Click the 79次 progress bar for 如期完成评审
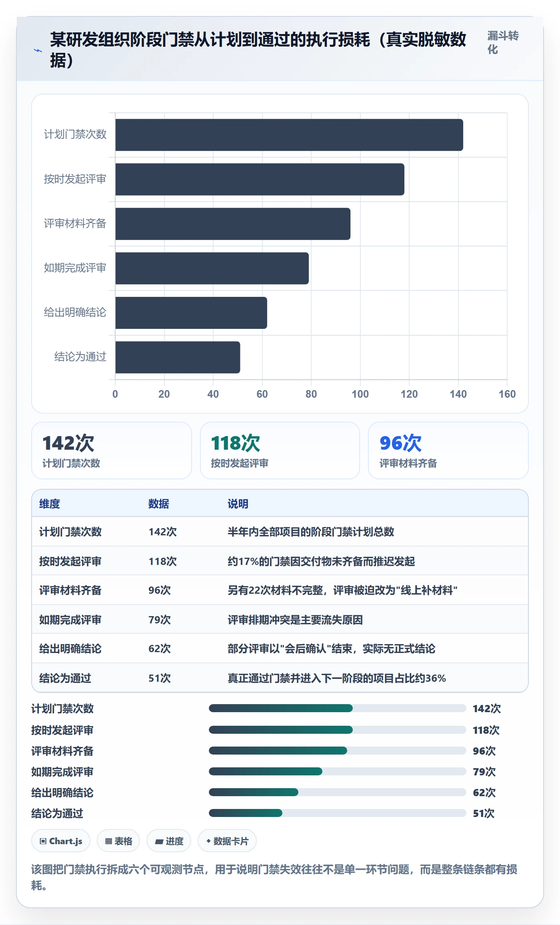Viewport: 560px width, 925px height. tap(337, 771)
